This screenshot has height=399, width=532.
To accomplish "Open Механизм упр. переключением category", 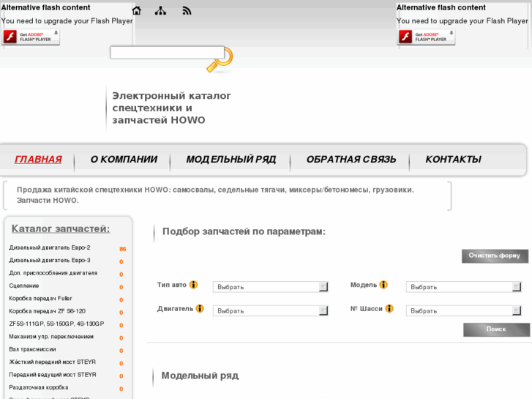I will click(x=51, y=337).
